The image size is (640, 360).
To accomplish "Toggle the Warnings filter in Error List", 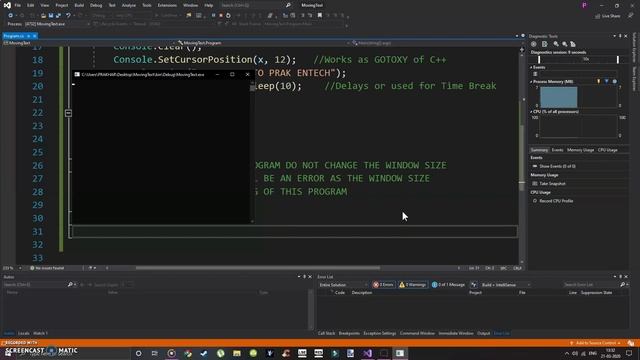I will tap(413, 285).
